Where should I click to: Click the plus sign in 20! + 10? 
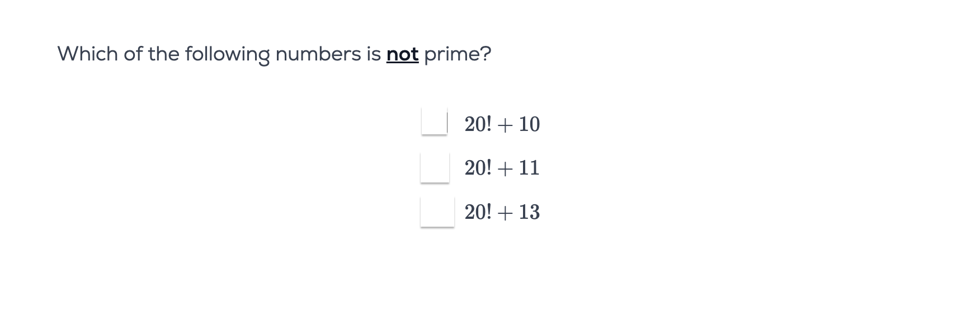click(x=505, y=125)
